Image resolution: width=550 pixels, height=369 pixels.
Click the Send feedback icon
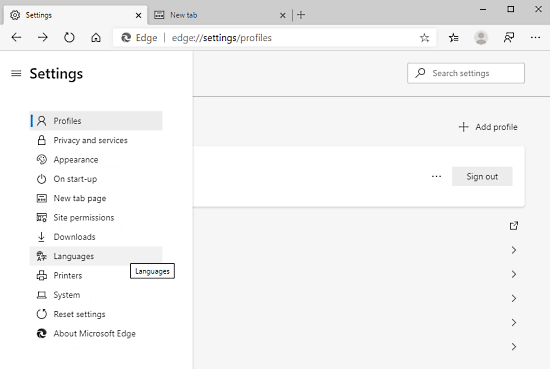509,38
